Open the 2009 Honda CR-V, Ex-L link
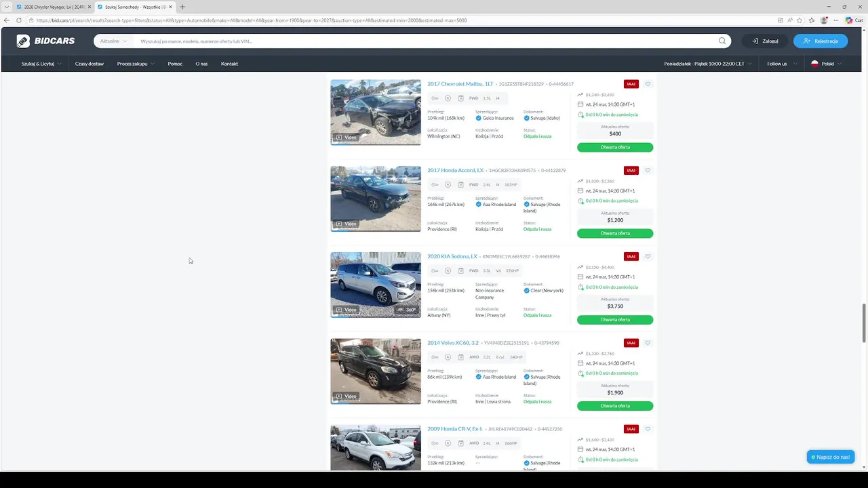This screenshot has width=868, height=488. 455,429
